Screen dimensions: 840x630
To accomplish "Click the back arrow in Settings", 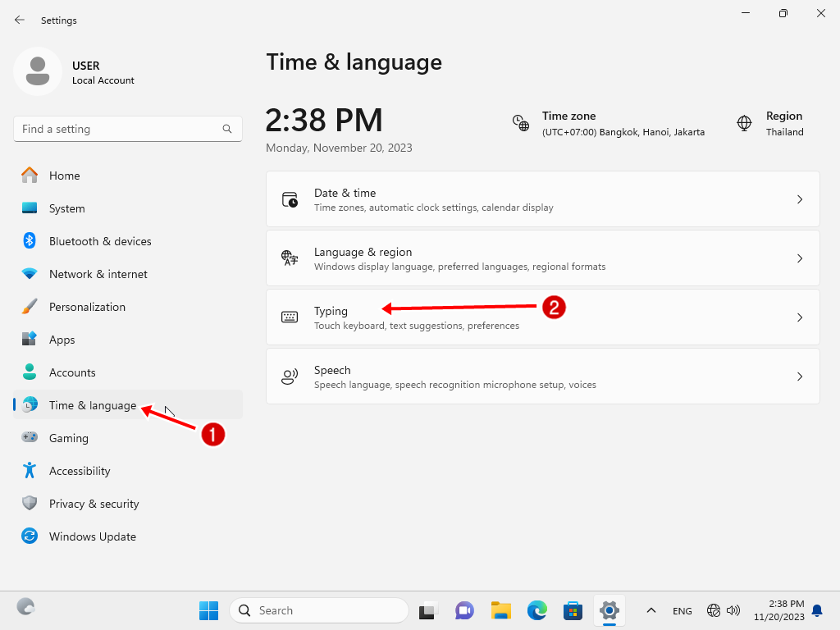I will click(x=20, y=20).
